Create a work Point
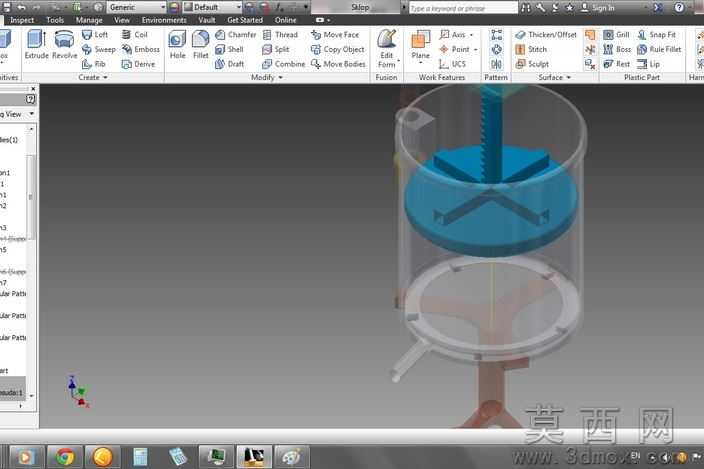 pos(454,49)
